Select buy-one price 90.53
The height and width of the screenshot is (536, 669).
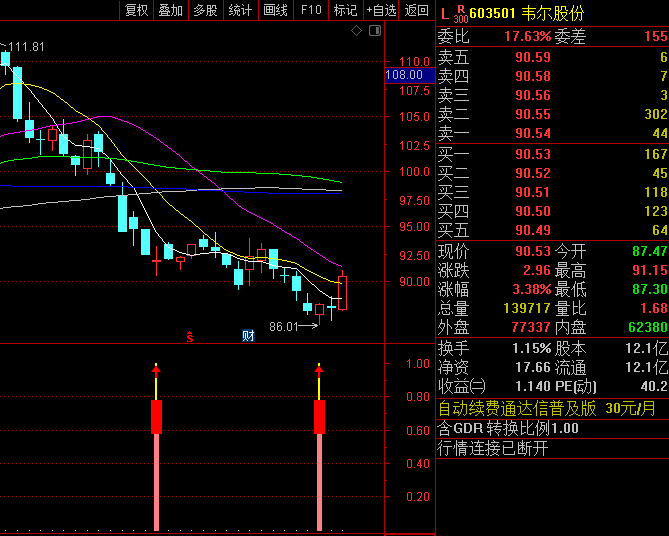(533, 154)
